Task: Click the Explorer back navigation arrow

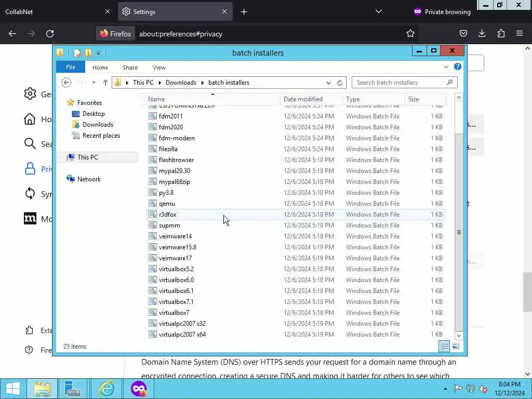Action: pos(66,83)
